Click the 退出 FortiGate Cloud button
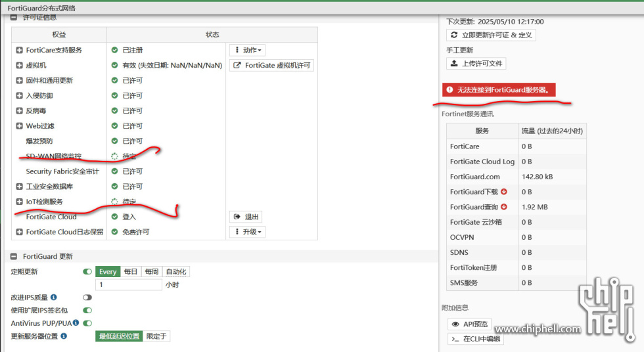The height and width of the screenshot is (352, 644). click(x=246, y=217)
